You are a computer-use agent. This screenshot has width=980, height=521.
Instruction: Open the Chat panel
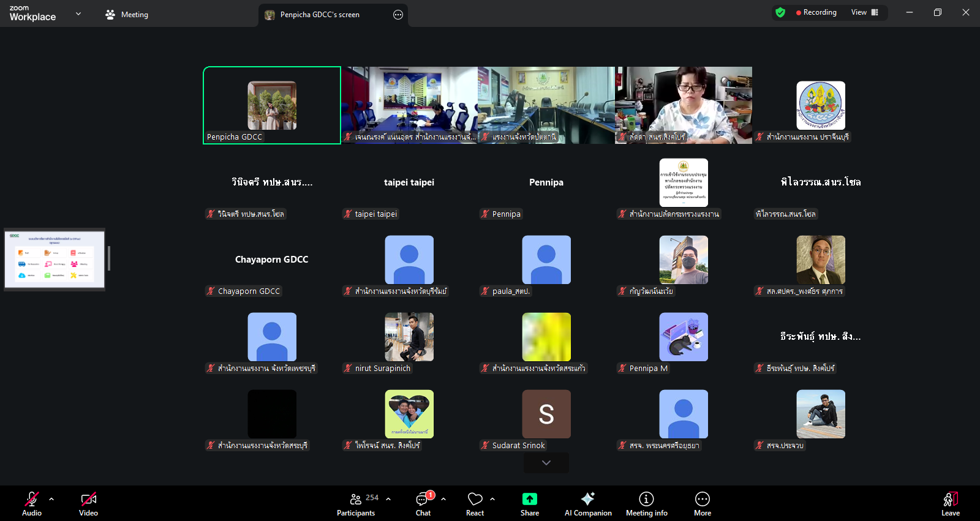point(423,504)
